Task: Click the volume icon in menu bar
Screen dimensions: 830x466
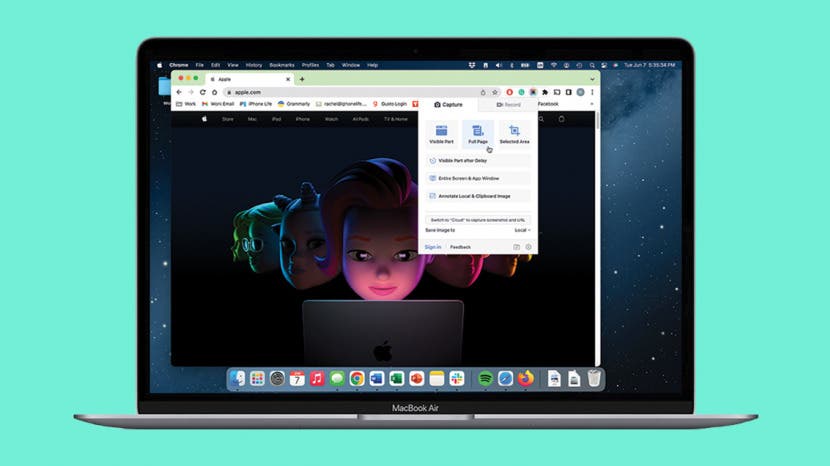Action: point(498,65)
